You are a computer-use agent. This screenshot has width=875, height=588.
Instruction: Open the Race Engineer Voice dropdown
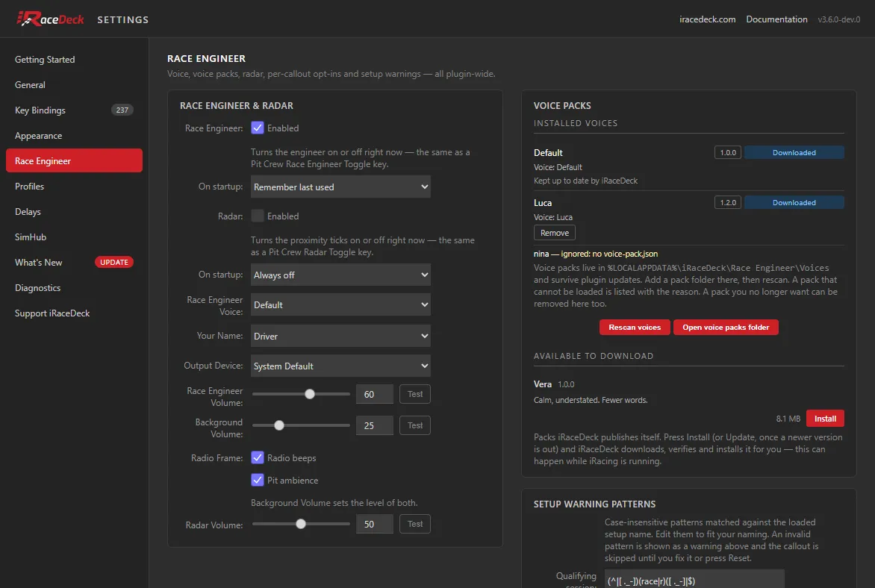[340, 304]
